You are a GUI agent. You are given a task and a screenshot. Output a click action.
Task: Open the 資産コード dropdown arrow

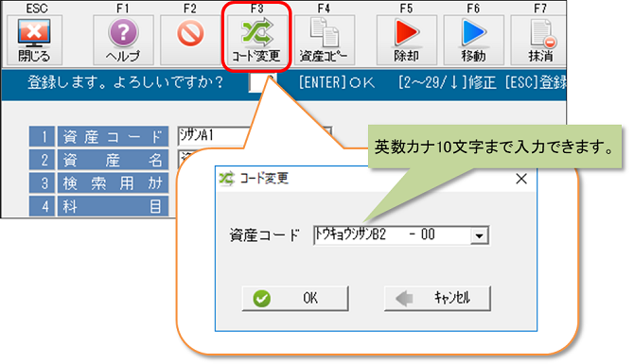[479, 235]
